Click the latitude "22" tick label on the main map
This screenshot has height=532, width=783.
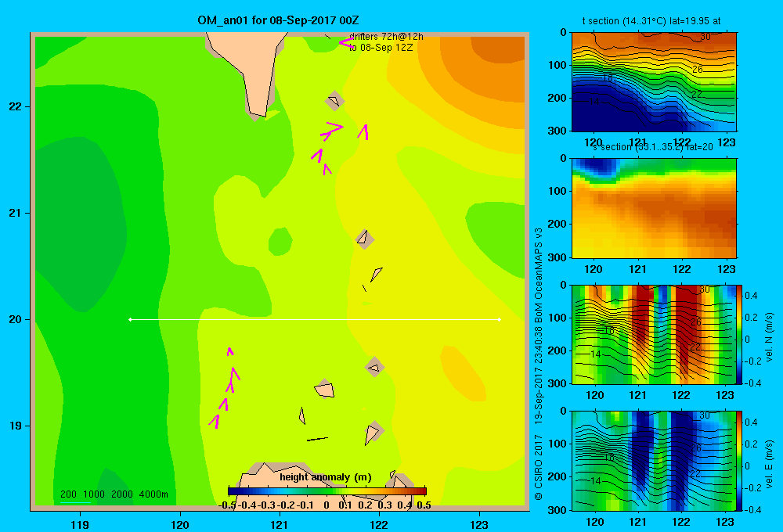point(16,106)
